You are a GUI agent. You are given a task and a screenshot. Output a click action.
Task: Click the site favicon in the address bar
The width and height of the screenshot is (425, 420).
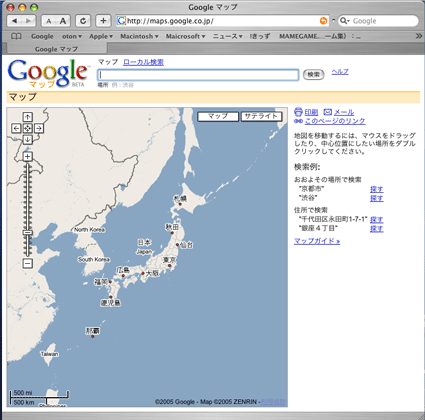point(121,21)
